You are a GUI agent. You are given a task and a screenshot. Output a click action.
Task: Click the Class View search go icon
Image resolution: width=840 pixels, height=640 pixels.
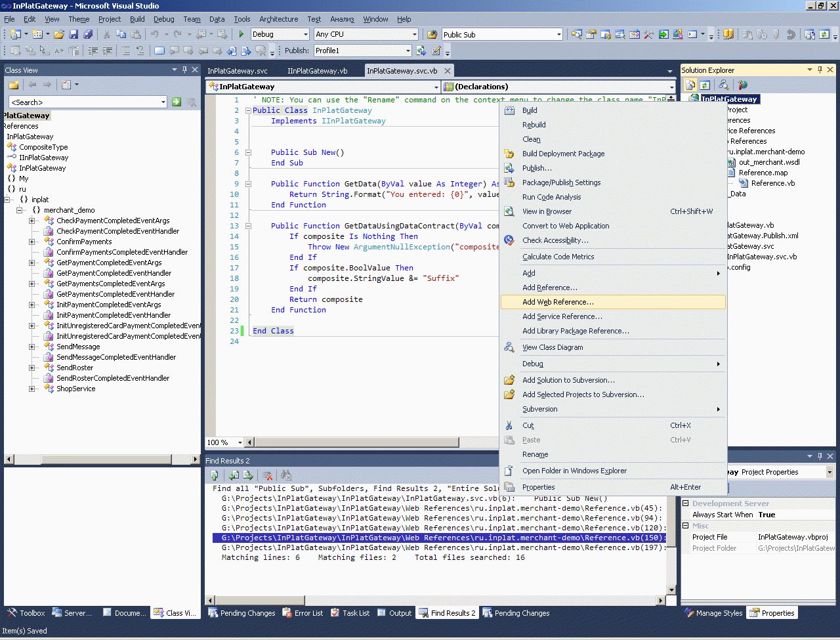177,102
